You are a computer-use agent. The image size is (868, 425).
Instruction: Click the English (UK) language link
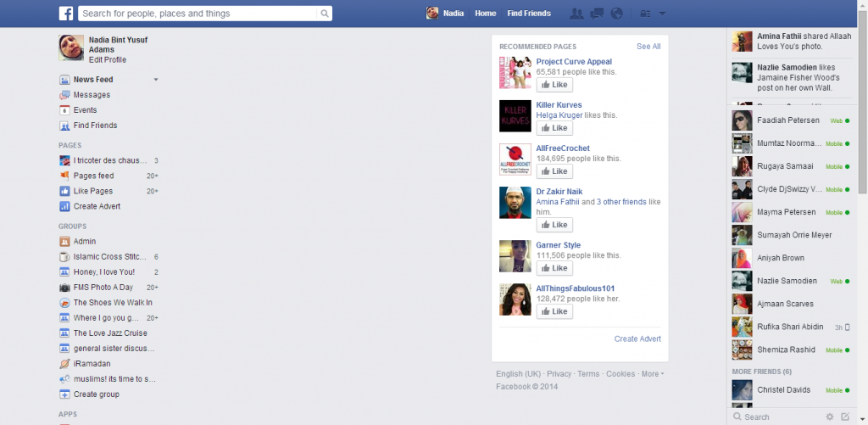click(x=518, y=374)
